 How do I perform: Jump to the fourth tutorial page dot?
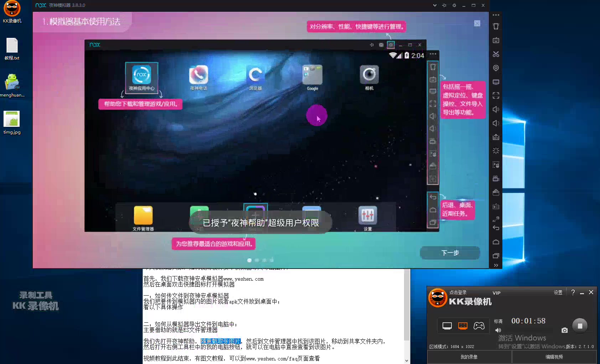272,260
